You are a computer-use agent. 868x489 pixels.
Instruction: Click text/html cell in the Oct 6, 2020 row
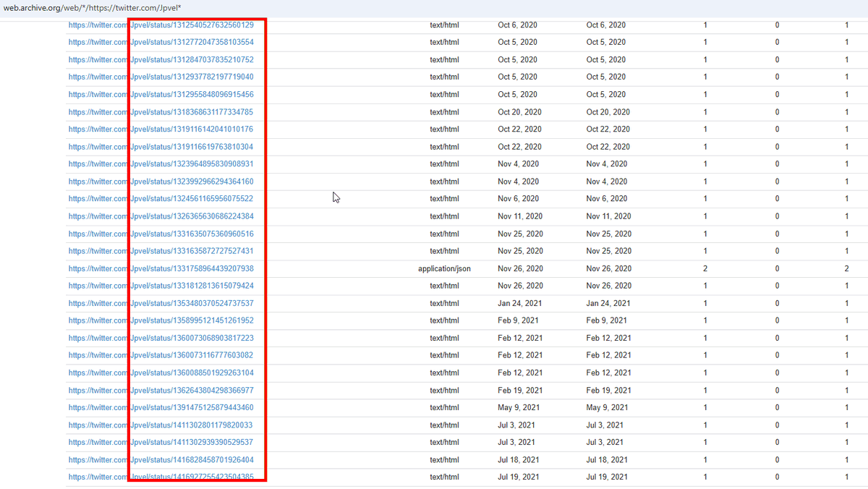point(444,25)
